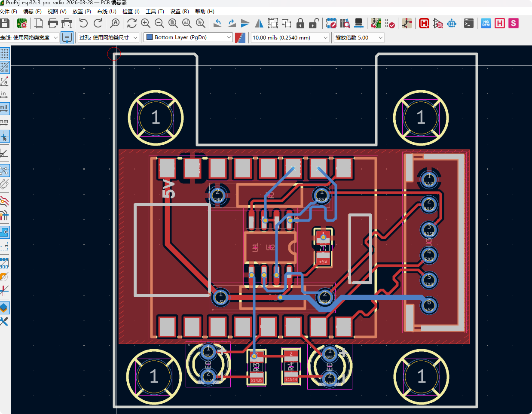The width and height of the screenshot is (532, 414).
Task: Open the scripting console icon
Action: pos(469,23)
